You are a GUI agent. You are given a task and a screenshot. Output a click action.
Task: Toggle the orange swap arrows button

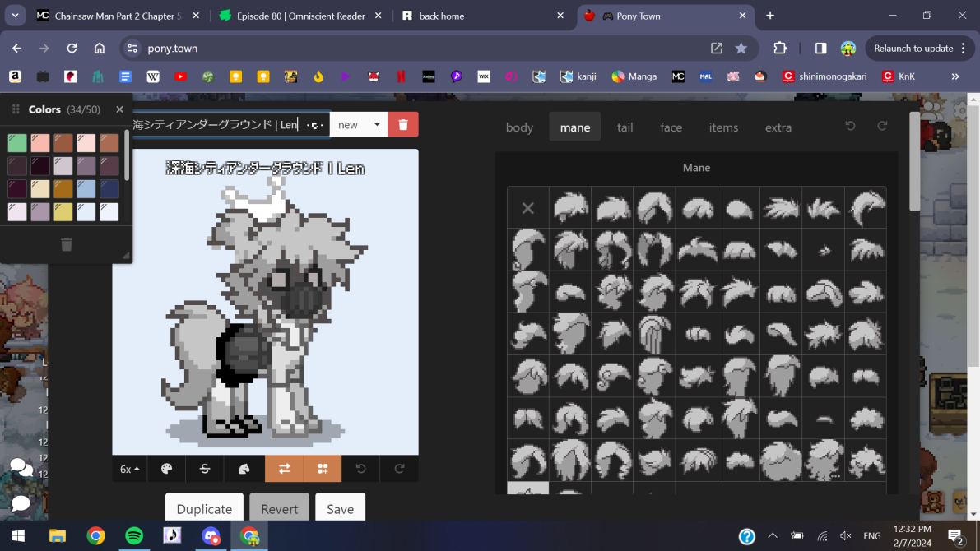pos(284,469)
